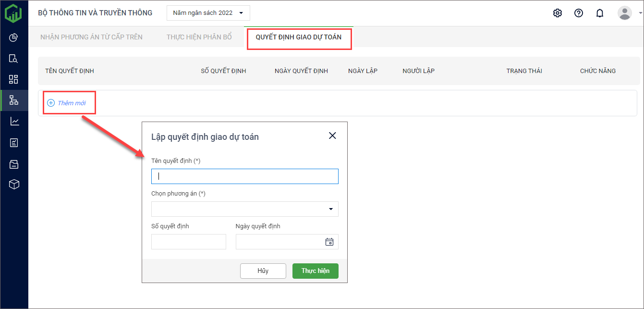Click the Hủy button

point(263,271)
